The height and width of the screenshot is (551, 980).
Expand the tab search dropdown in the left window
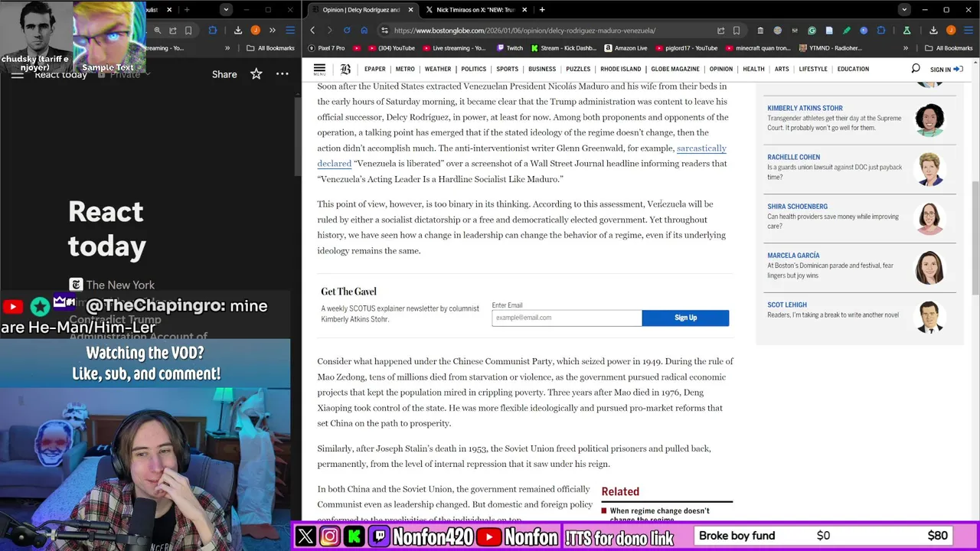pos(226,10)
